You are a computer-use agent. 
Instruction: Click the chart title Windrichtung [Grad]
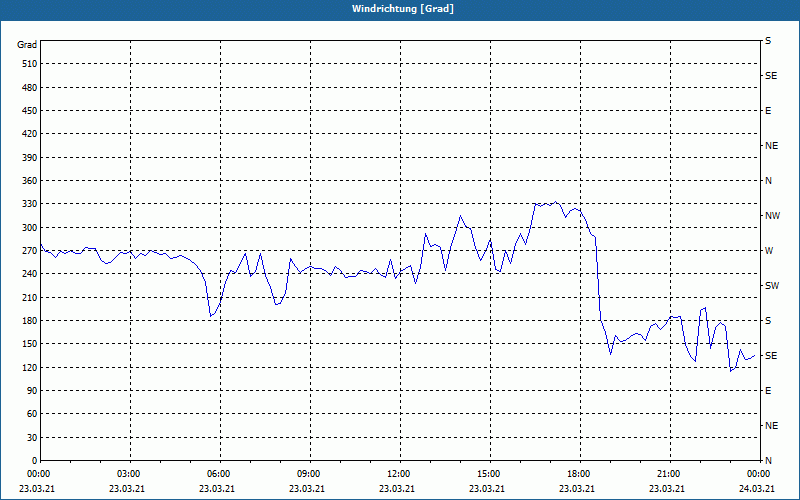tap(403, 9)
